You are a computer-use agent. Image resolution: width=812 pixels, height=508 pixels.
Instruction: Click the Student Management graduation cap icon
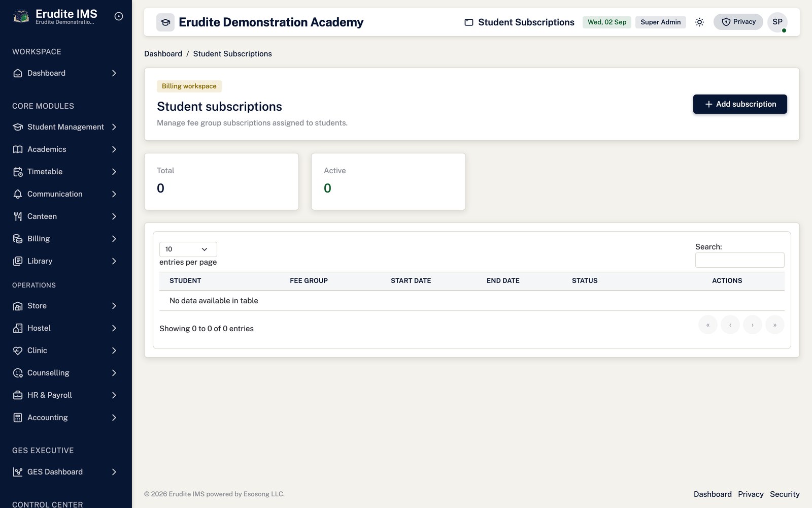(18, 127)
